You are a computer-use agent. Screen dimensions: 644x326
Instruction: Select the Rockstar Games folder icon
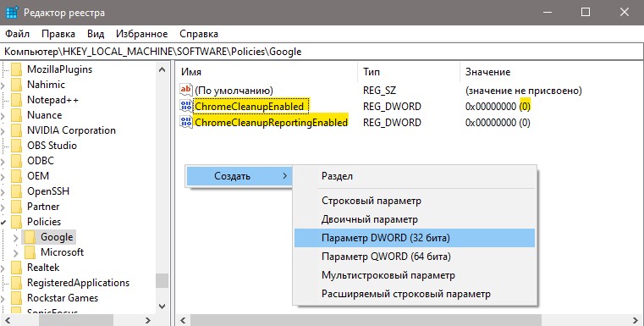coord(16,298)
